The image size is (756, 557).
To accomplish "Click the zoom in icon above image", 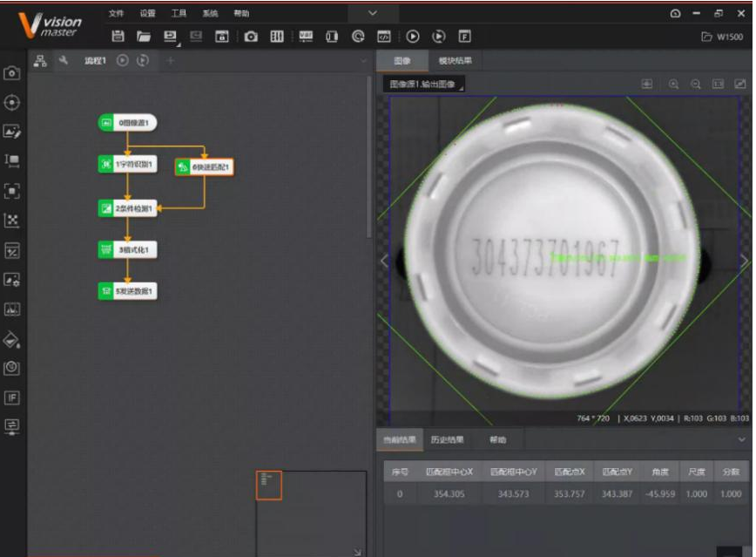I will click(673, 85).
